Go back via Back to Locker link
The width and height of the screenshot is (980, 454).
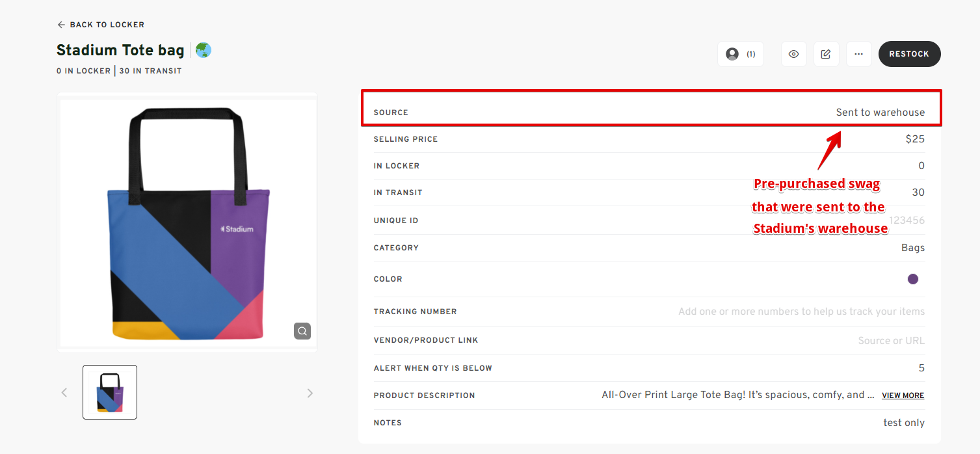[101, 25]
